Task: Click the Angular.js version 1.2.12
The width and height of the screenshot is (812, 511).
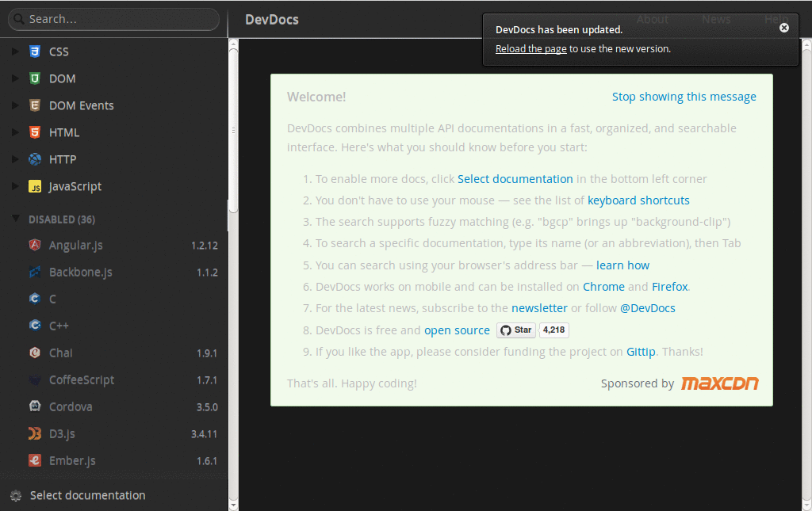Action: coord(205,246)
